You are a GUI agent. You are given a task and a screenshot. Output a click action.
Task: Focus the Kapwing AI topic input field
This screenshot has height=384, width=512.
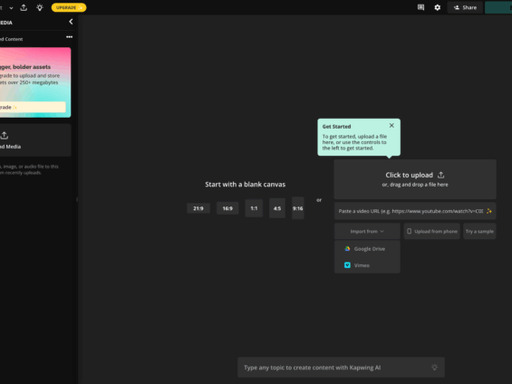click(341, 367)
